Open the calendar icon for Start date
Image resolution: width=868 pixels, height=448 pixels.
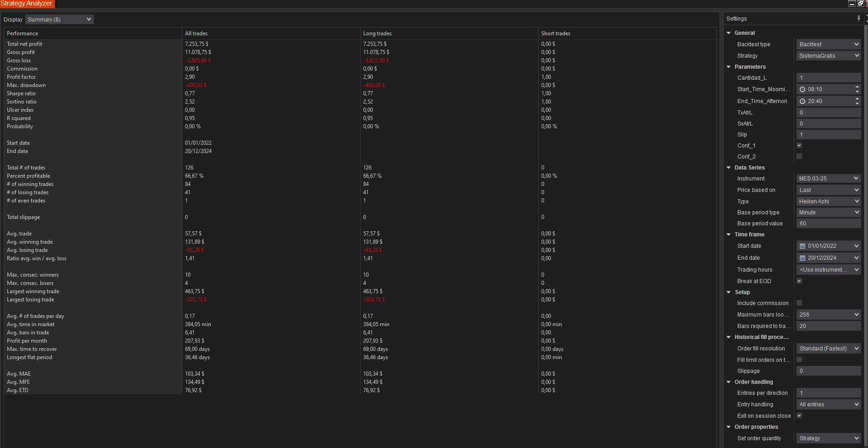point(802,246)
